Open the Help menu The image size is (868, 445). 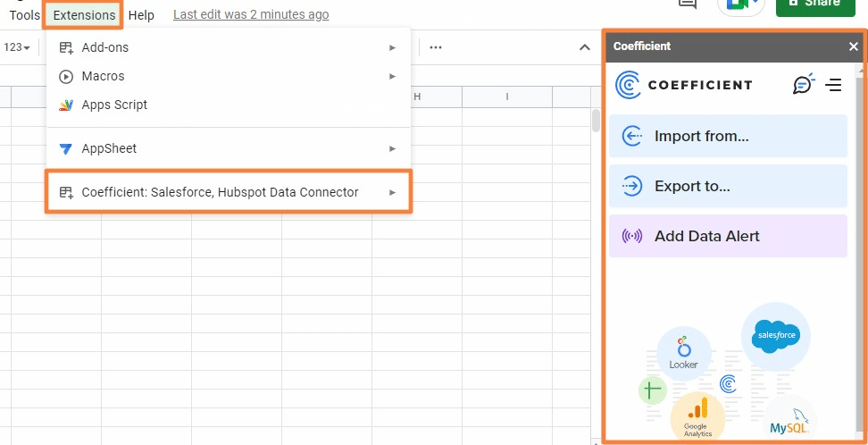(x=141, y=15)
